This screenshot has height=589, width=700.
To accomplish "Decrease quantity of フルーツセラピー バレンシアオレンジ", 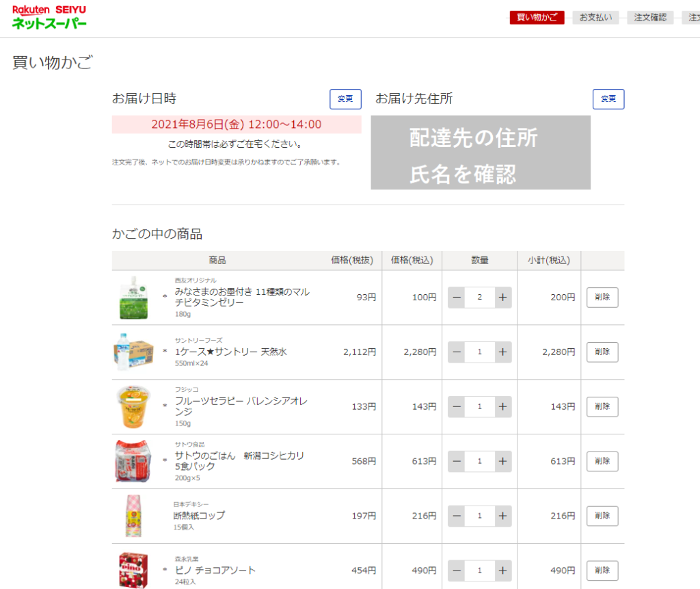I will [457, 406].
